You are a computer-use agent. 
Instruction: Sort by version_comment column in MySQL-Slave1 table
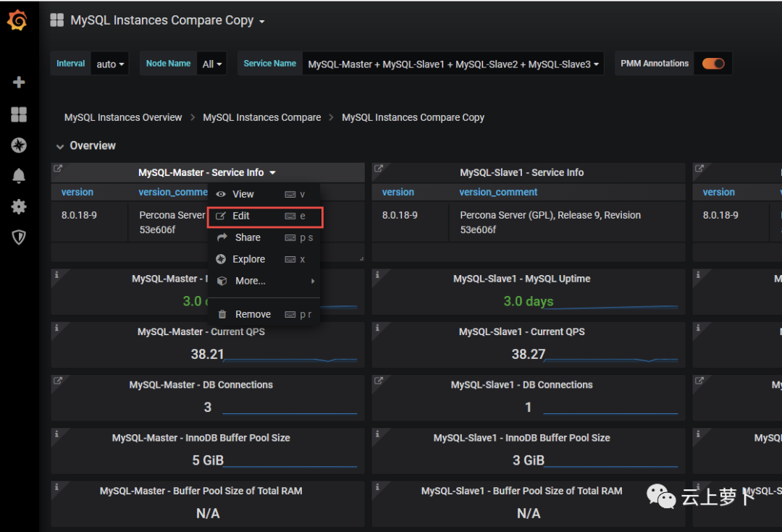tap(498, 192)
